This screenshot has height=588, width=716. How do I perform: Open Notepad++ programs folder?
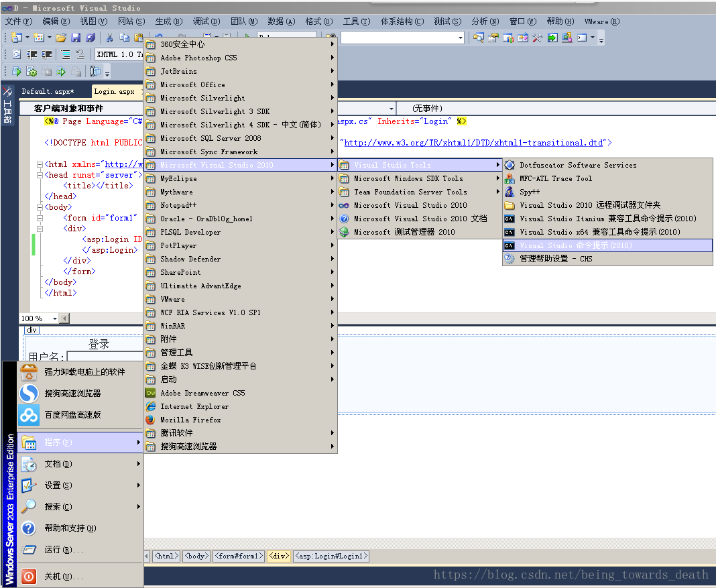241,205
